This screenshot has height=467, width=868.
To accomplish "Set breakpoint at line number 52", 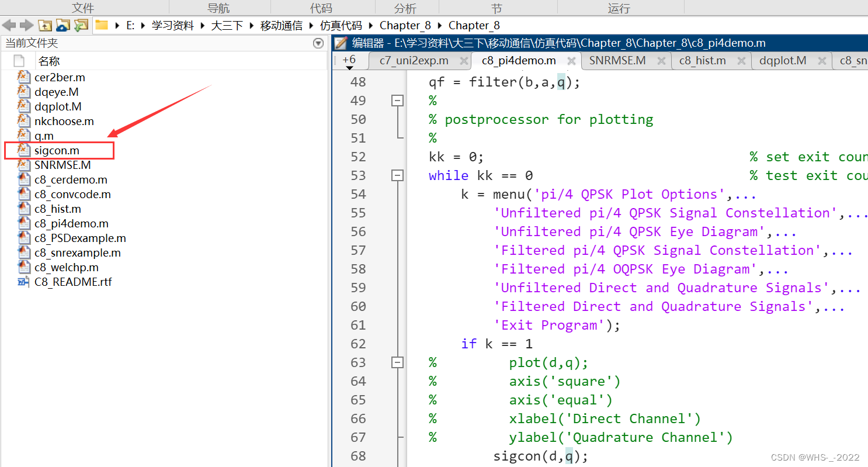I will click(357, 157).
